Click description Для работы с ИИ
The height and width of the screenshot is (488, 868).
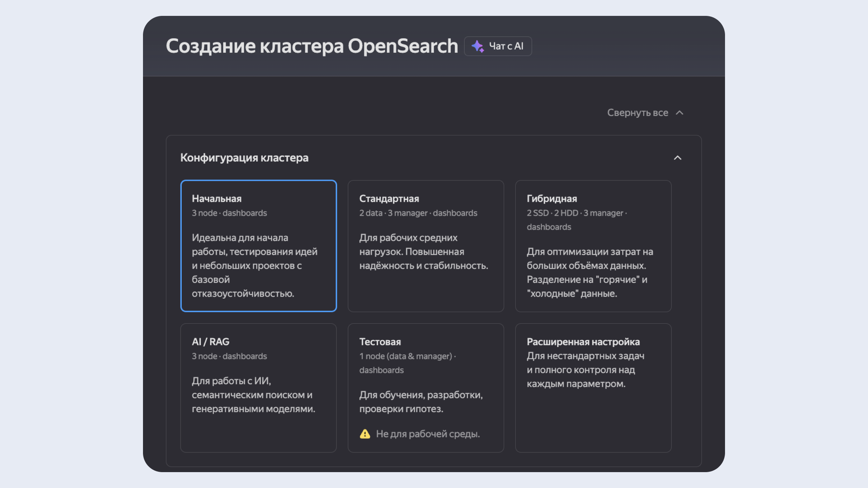click(x=253, y=395)
